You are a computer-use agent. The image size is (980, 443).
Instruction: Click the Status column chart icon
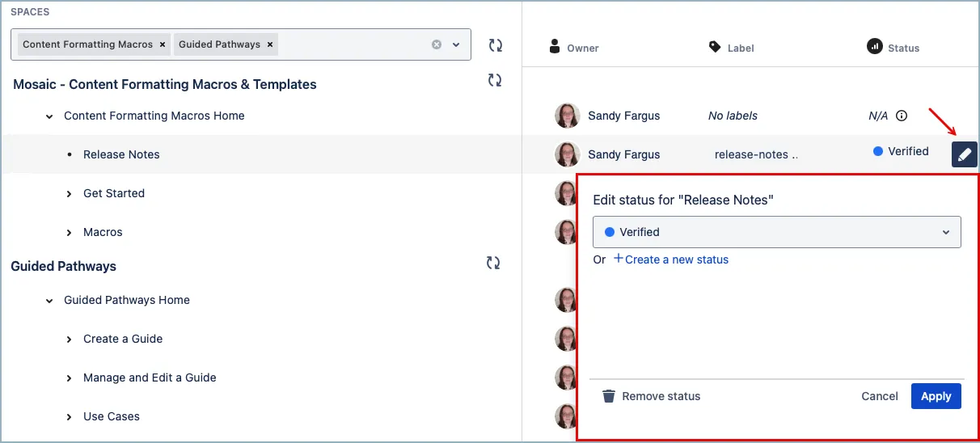pos(874,46)
